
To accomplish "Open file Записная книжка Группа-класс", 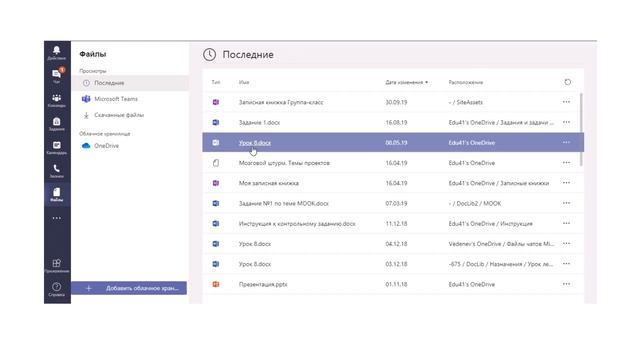I will click(x=281, y=102).
